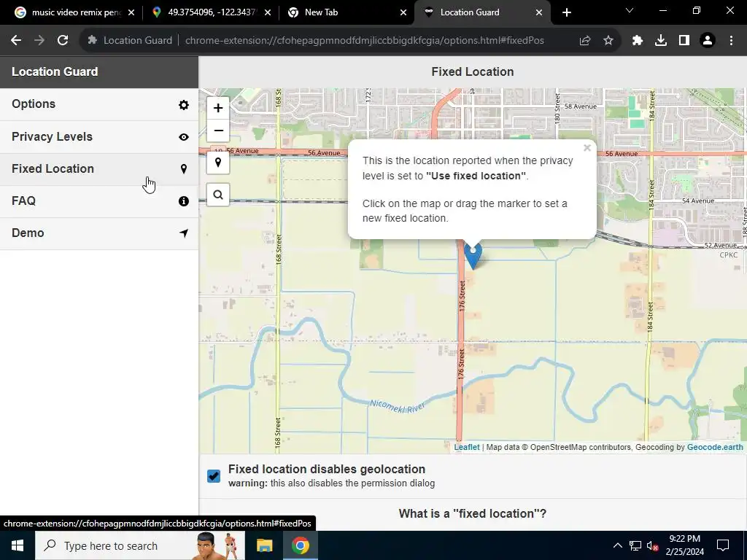This screenshot has height=560, width=747.
Task: Show hidden system tray icons
Action: [617, 545]
